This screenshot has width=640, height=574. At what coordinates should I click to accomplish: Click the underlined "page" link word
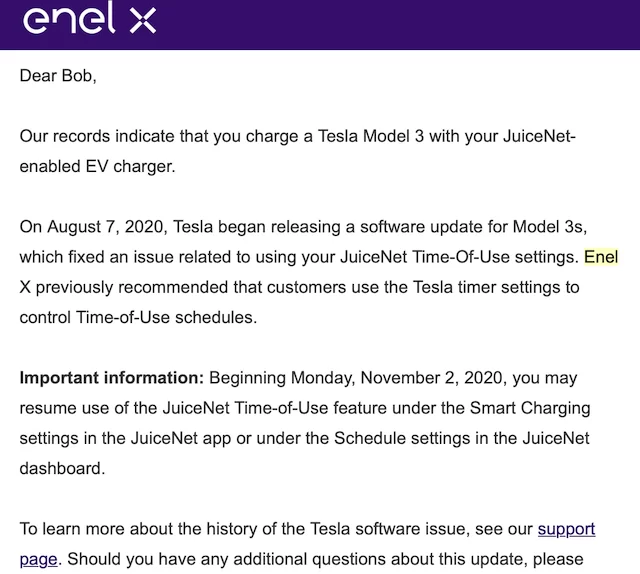(37, 558)
